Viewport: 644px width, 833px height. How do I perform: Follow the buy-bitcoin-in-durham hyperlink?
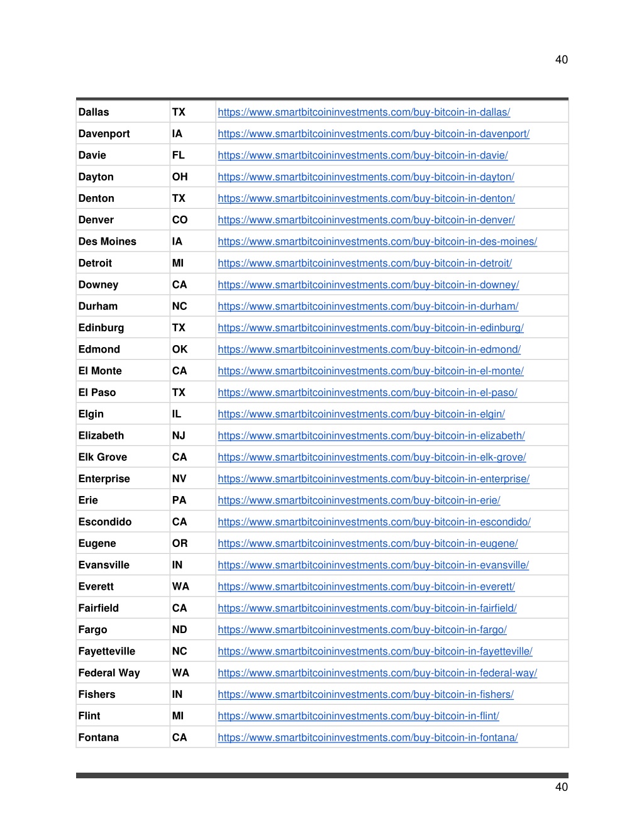(x=368, y=306)
